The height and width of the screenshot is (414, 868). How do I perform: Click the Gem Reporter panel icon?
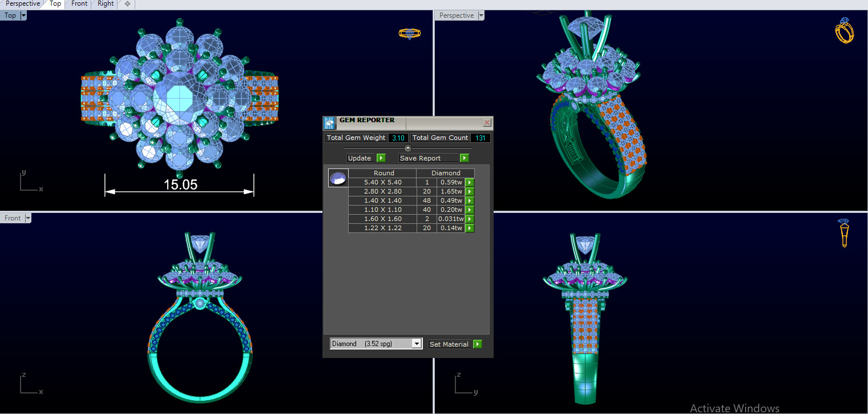[329, 123]
